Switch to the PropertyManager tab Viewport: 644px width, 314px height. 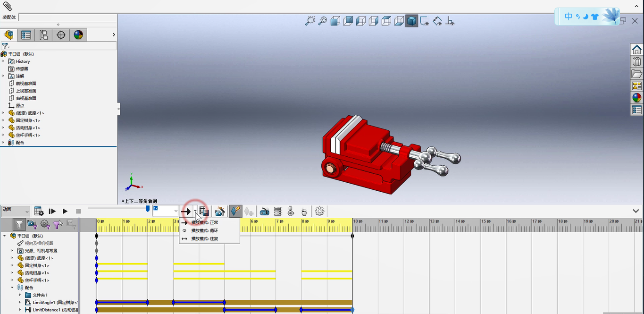pos(26,34)
